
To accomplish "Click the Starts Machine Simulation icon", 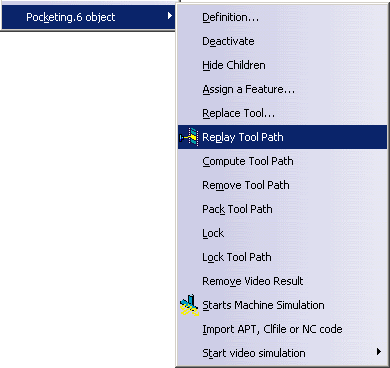I will coord(189,305).
